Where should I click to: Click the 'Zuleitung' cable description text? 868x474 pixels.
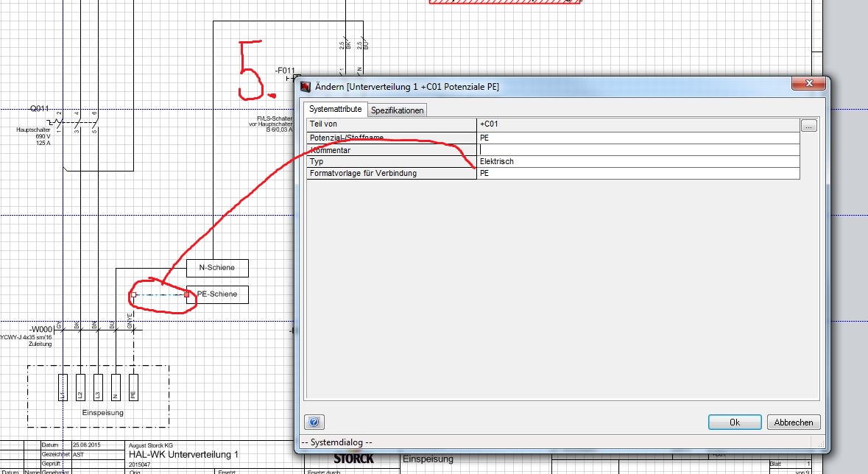(x=40, y=344)
